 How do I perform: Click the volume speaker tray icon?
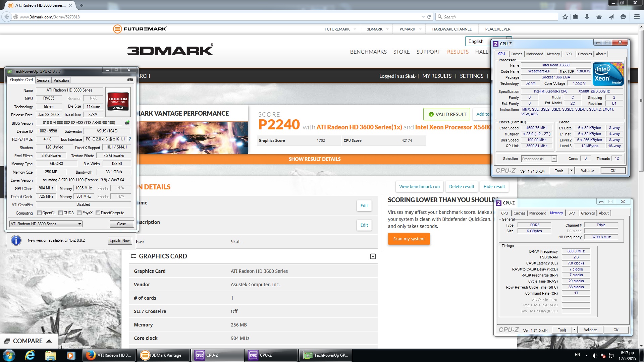pos(595,356)
